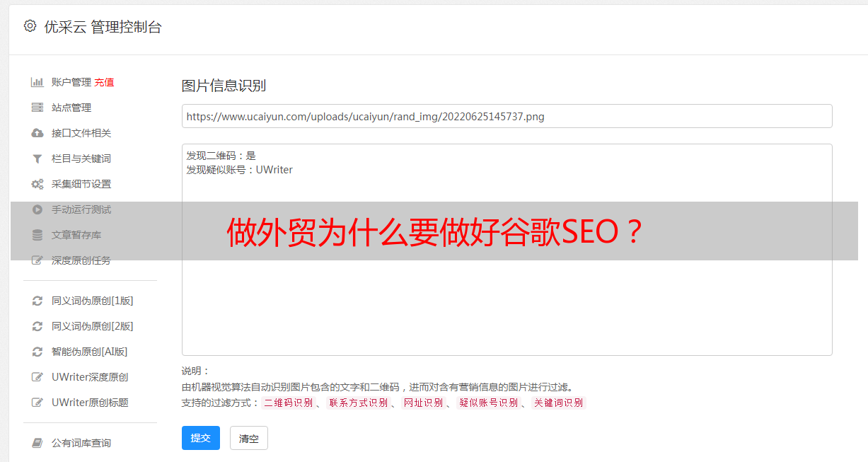Click the server icon beside 站点管理
868x462 pixels.
click(x=37, y=108)
